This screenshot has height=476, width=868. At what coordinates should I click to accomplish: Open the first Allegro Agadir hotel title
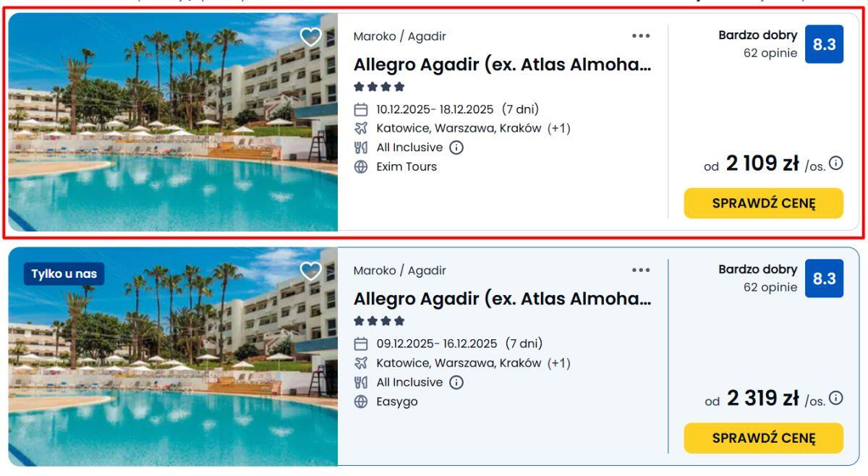point(502,64)
